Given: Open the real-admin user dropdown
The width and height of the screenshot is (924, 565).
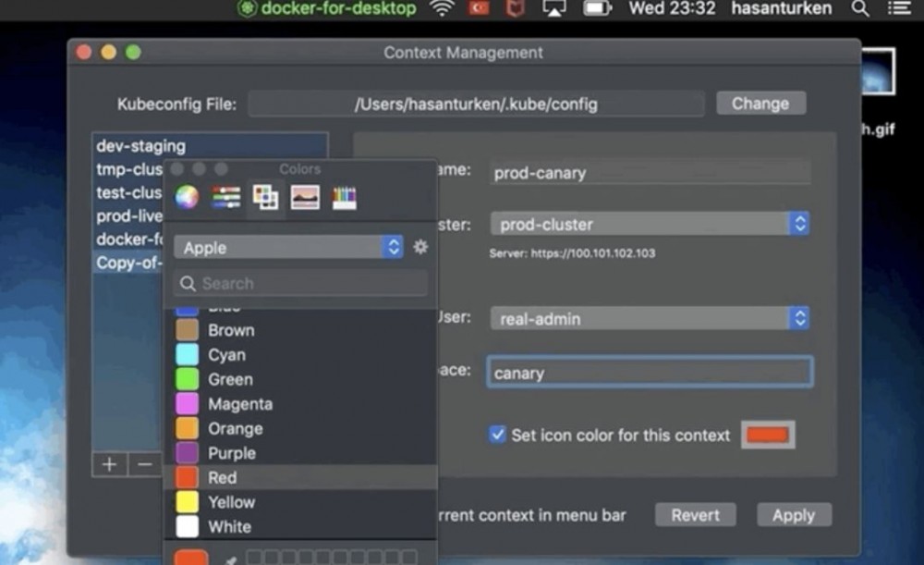Looking at the screenshot, I should click(x=650, y=318).
